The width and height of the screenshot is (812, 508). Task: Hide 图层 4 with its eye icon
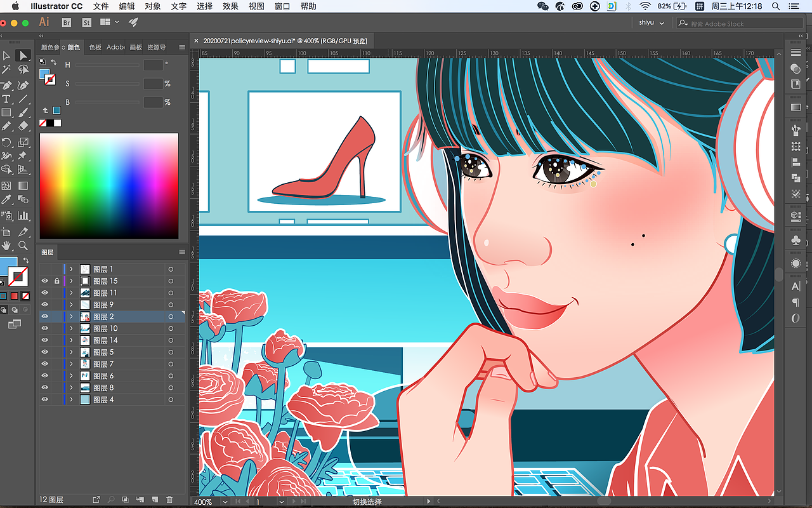(x=45, y=399)
